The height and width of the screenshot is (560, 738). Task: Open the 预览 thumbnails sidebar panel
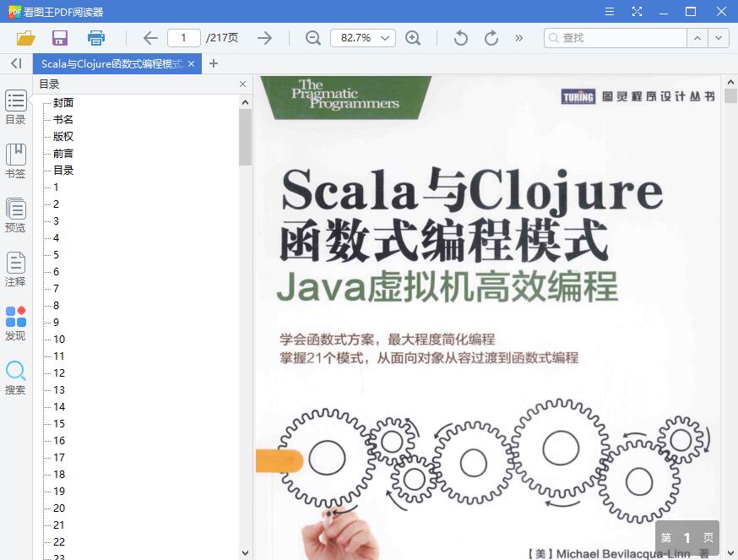(15, 215)
